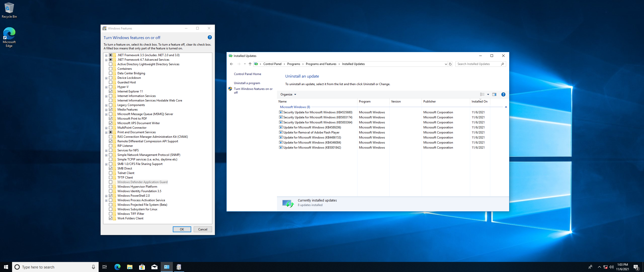Open the Start menu
This screenshot has height=272, width=644.
point(6,267)
